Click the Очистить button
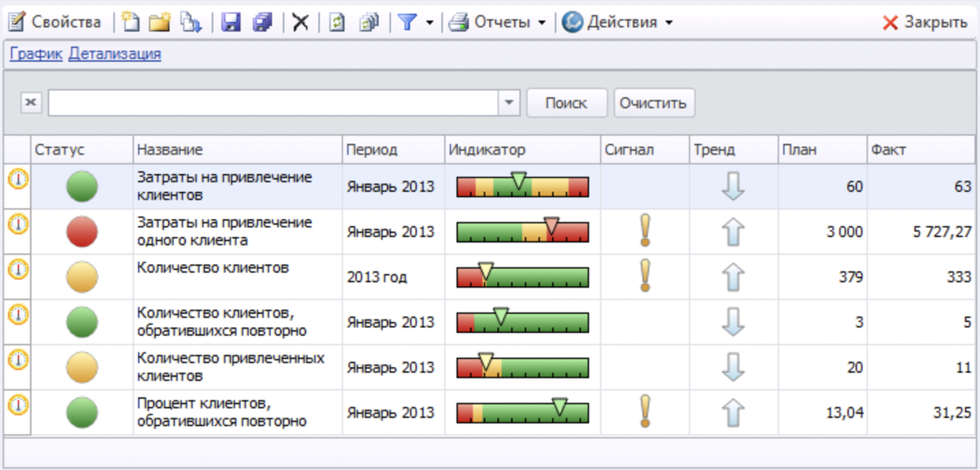This screenshot has height=470, width=980. [654, 103]
